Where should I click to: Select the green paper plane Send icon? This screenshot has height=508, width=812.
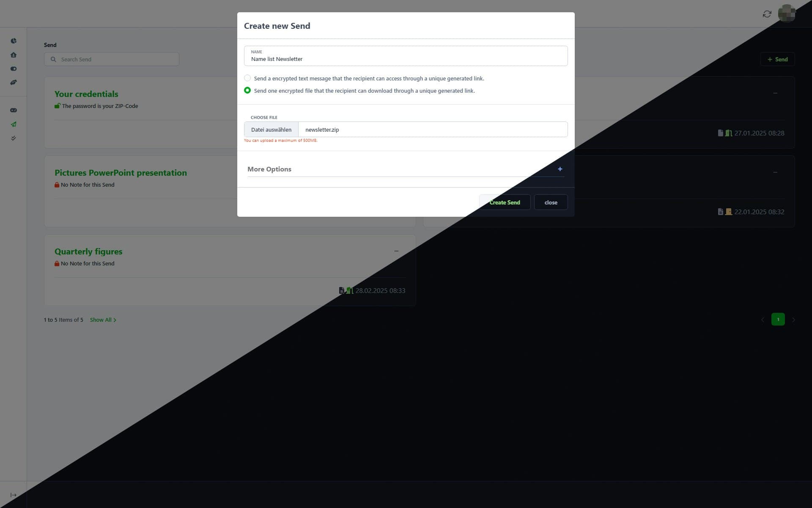point(14,124)
